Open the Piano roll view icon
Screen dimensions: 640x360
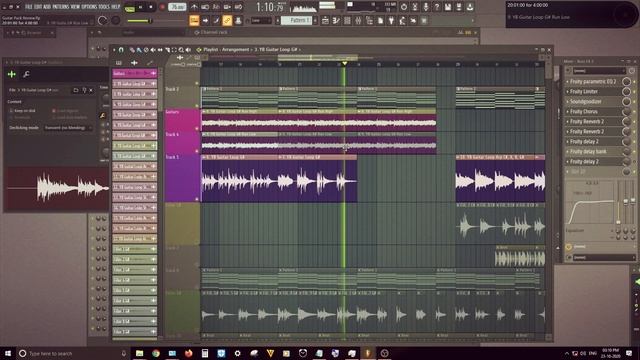pyautogui.click(x=336, y=20)
